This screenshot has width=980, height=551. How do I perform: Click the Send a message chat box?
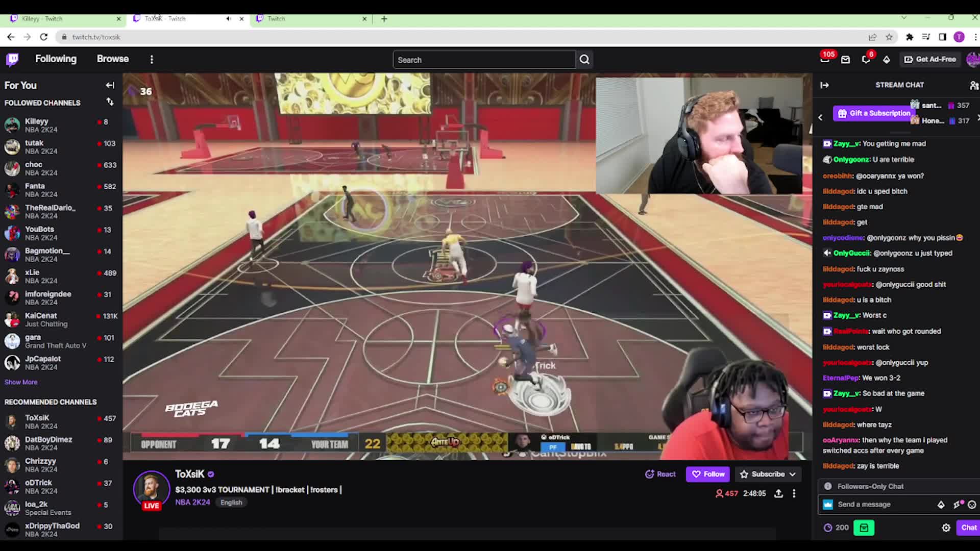pyautogui.click(x=885, y=505)
